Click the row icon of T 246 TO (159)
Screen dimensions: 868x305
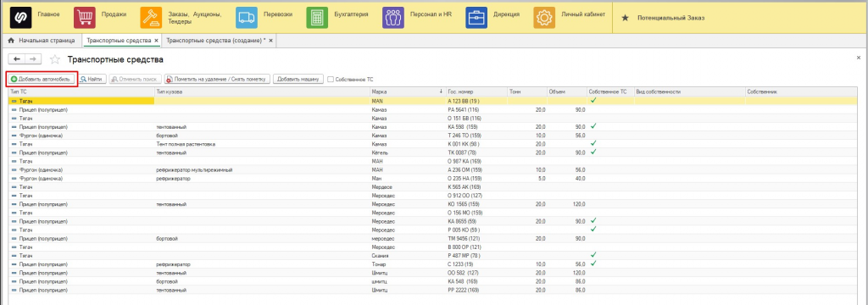(x=14, y=136)
